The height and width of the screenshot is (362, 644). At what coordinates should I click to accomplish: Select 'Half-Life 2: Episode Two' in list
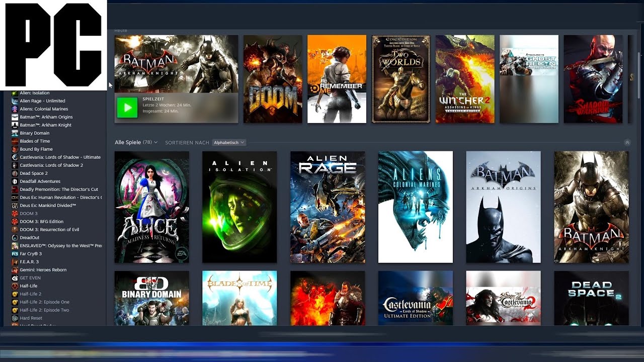tap(45, 310)
